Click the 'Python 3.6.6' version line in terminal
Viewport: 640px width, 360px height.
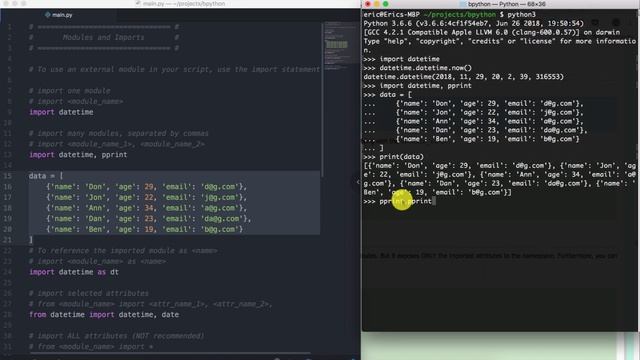click(473, 23)
